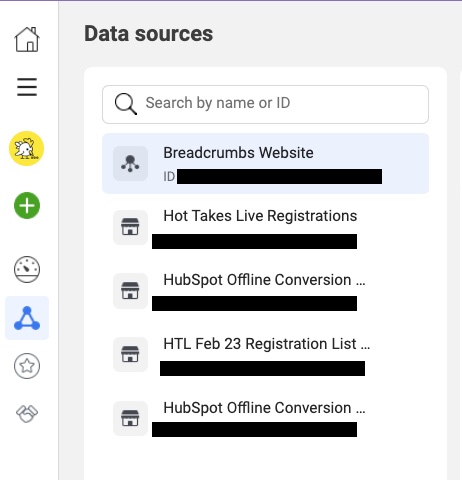Screen dimensions: 462x480
Task: Click the magnifier icon in search box
Action: coord(126,104)
